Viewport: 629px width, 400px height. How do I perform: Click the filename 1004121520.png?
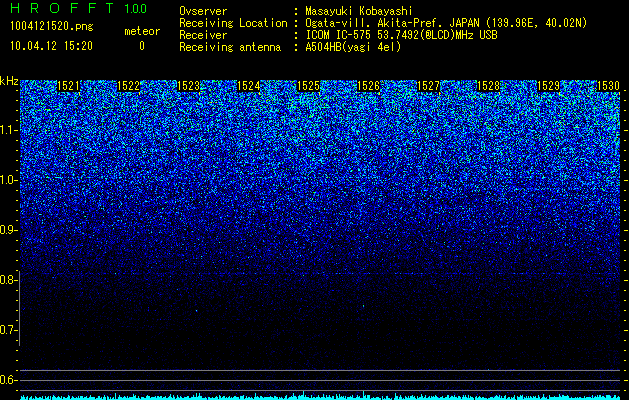(x=52, y=27)
